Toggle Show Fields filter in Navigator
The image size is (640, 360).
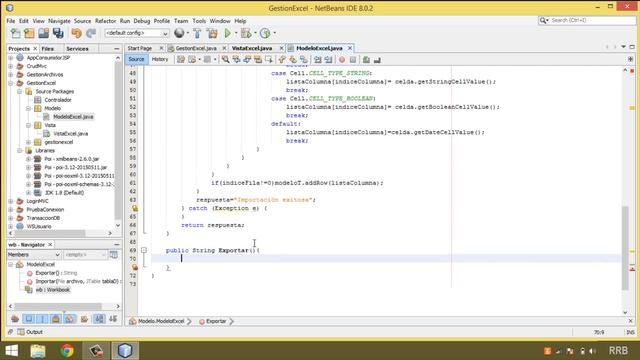29,319
